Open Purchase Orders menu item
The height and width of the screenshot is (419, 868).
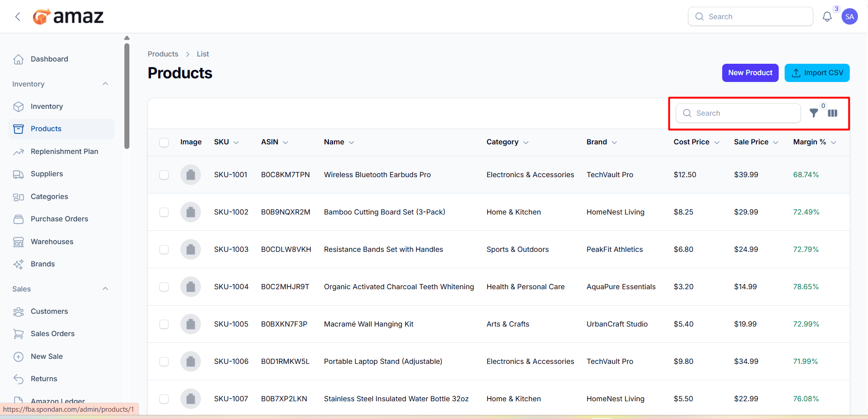59,219
